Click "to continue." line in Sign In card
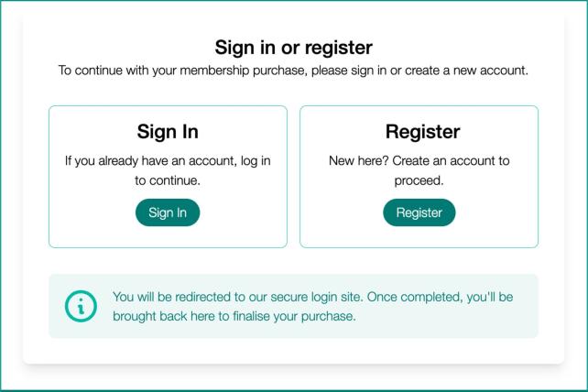The image size is (588, 392). [168, 180]
